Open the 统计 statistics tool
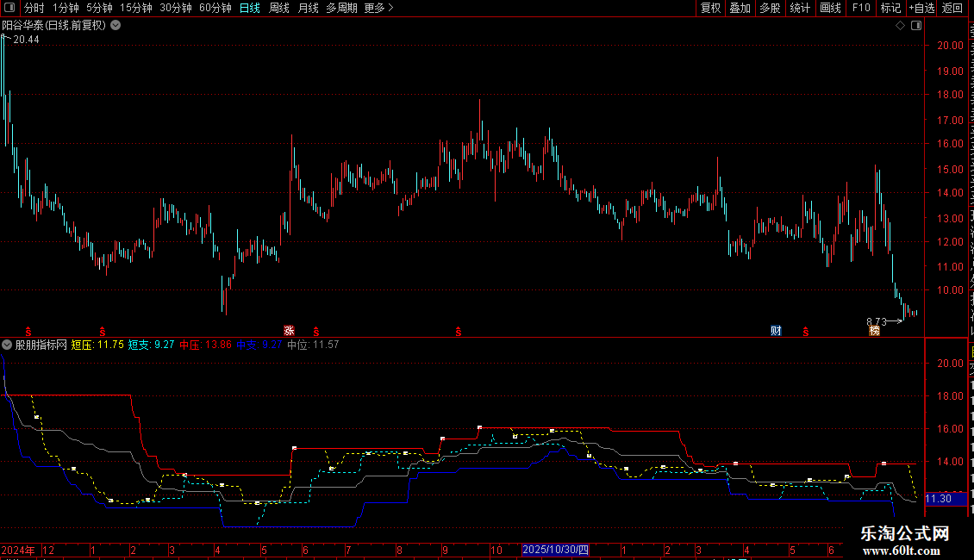Viewport: 974px width, 560px height. coord(800,8)
